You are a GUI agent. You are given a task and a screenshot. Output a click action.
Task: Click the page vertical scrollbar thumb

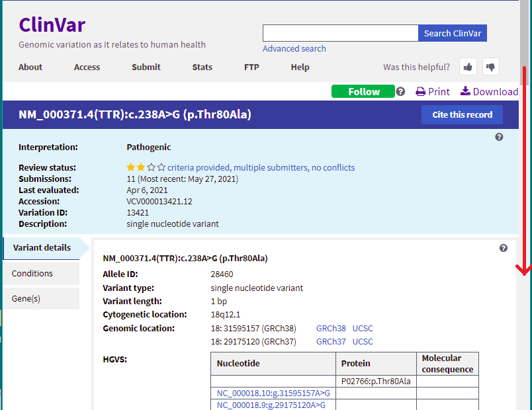point(524,41)
